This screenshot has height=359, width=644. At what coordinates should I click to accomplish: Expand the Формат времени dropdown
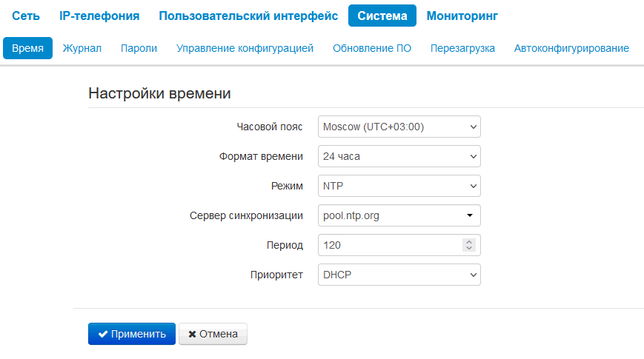[399, 156]
